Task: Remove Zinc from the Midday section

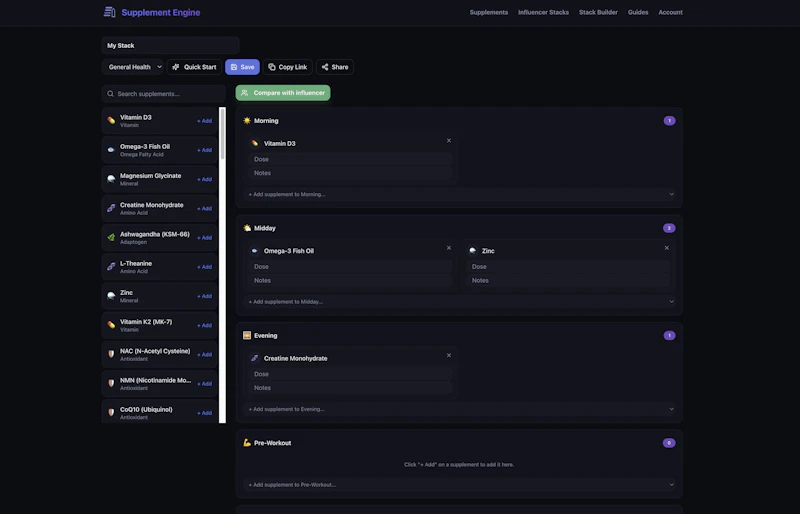Action: tap(666, 248)
